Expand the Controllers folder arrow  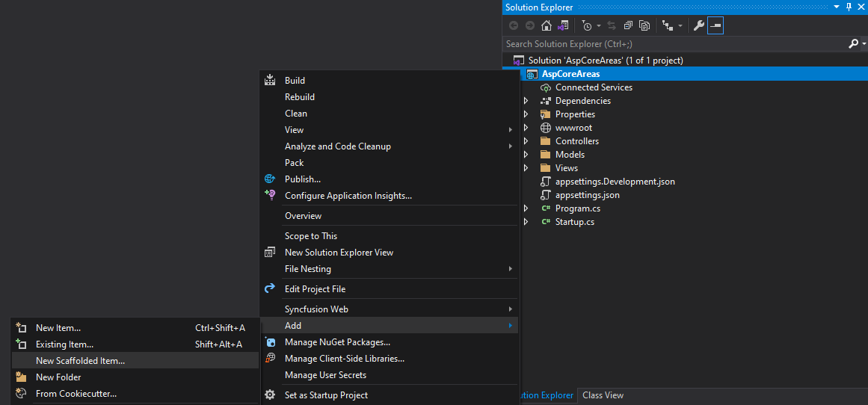point(526,141)
